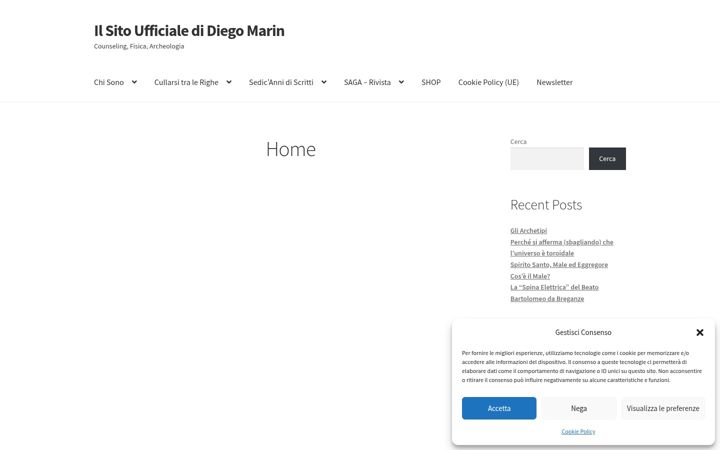720x450 pixels.
Task: Accept cookies with the Accetta button
Action: click(499, 408)
